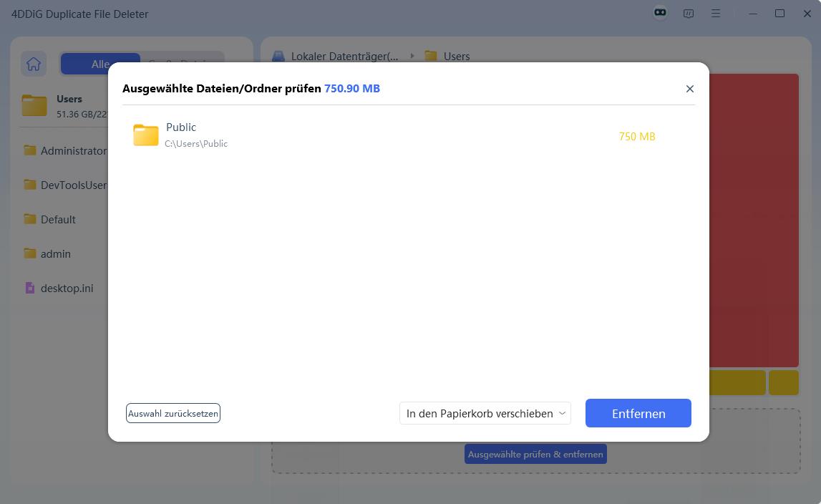Click the C:\Users\Public path text
The width and height of the screenshot is (821, 504).
pyautogui.click(x=196, y=144)
